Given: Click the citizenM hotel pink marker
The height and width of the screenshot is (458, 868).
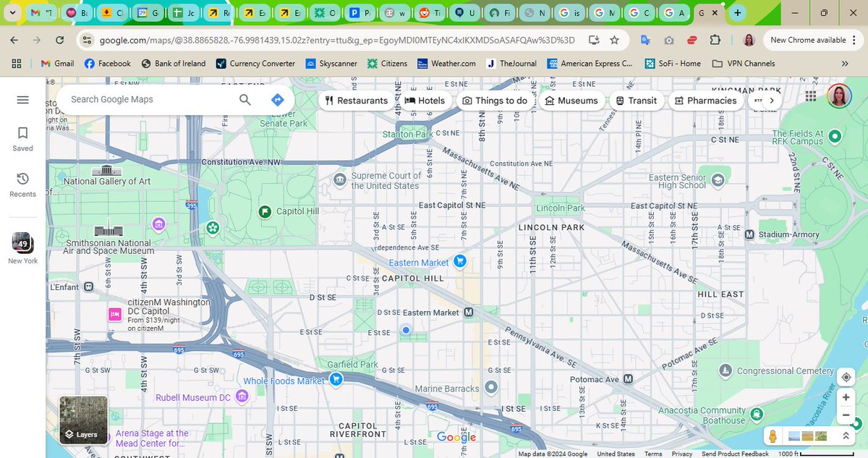Looking at the screenshot, I should click(114, 314).
